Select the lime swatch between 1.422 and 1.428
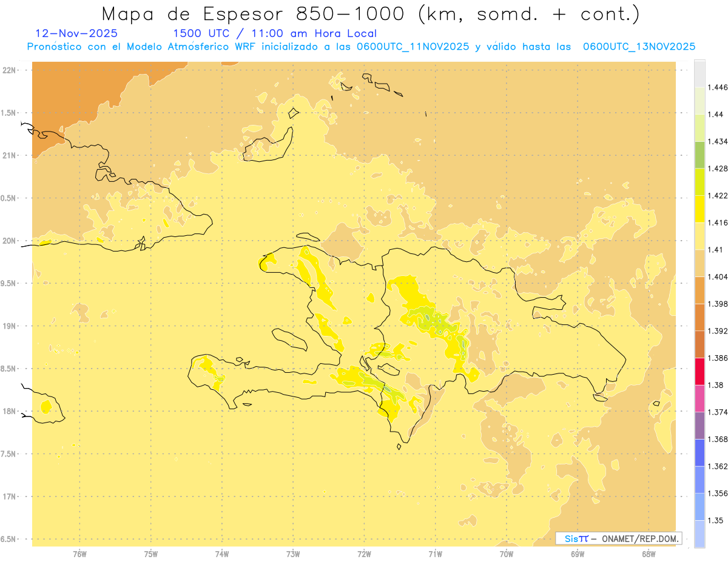 [x=699, y=182]
